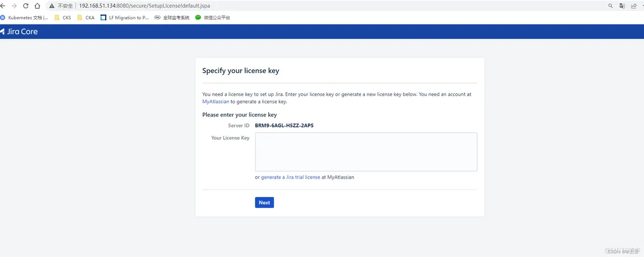Select the Server ID BRM9-6AGL-H5ZZ-2APS text
The height and width of the screenshot is (257, 644).
(x=284, y=125)
